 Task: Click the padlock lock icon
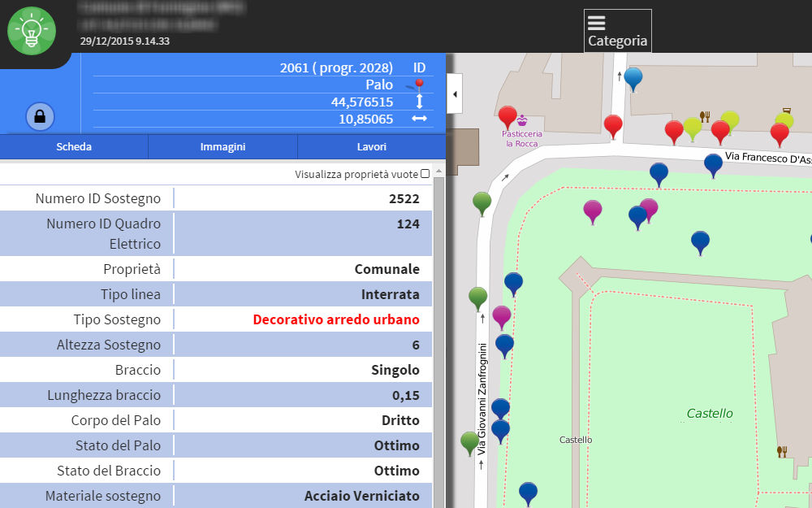click(40, 117)
